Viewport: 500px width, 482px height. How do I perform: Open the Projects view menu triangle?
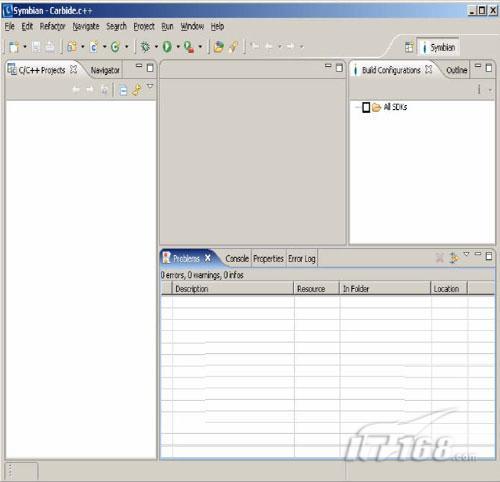pyautogui.click(x=150, y=86)
